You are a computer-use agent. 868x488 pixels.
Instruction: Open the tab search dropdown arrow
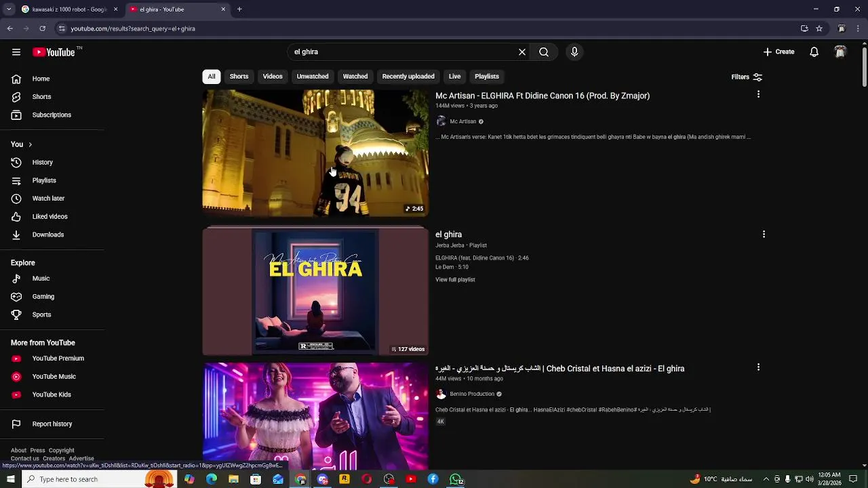click(x=9, y=9)
